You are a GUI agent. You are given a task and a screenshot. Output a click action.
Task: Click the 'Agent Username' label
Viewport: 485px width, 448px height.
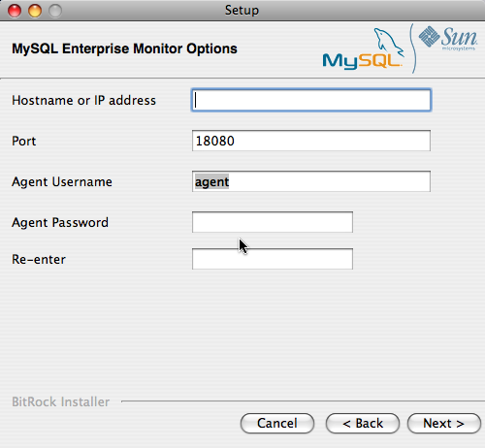(62, 182)
